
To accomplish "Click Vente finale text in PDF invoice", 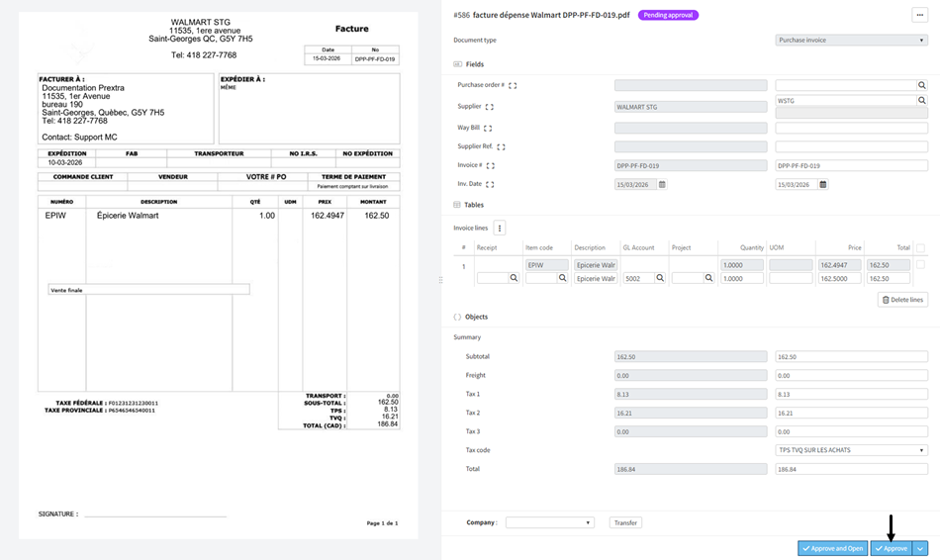I will (66, 290).
